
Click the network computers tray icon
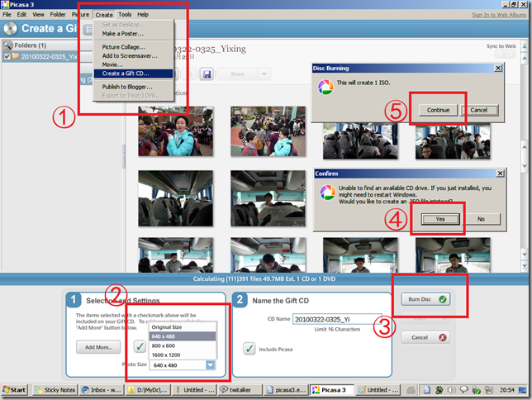click(488, 390)
